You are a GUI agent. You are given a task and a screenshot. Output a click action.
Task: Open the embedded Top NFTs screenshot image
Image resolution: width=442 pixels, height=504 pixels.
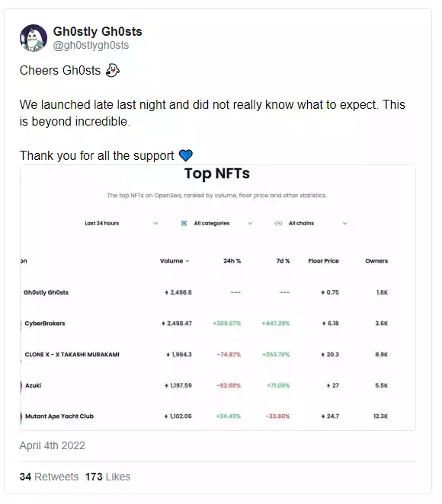pos(218,298)
